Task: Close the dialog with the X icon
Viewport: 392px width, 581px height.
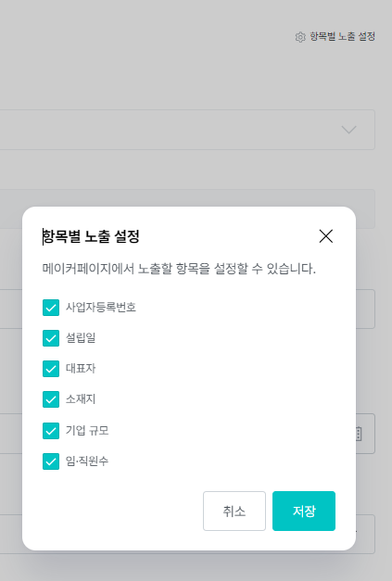Action: pos(326,236)
